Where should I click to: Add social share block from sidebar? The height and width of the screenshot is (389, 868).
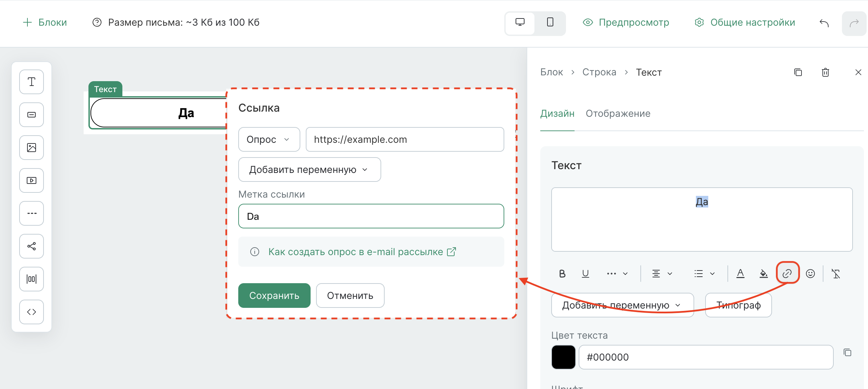pyautogui.click(x=32, y=246)
